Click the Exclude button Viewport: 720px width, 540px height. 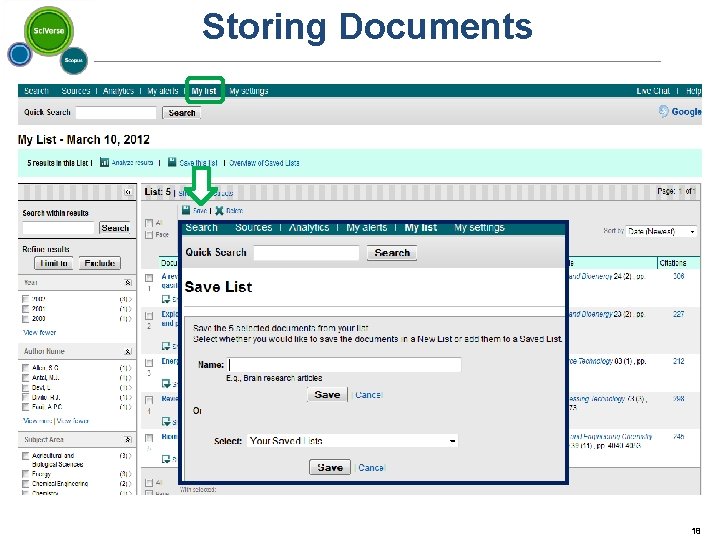click(100, 263)
